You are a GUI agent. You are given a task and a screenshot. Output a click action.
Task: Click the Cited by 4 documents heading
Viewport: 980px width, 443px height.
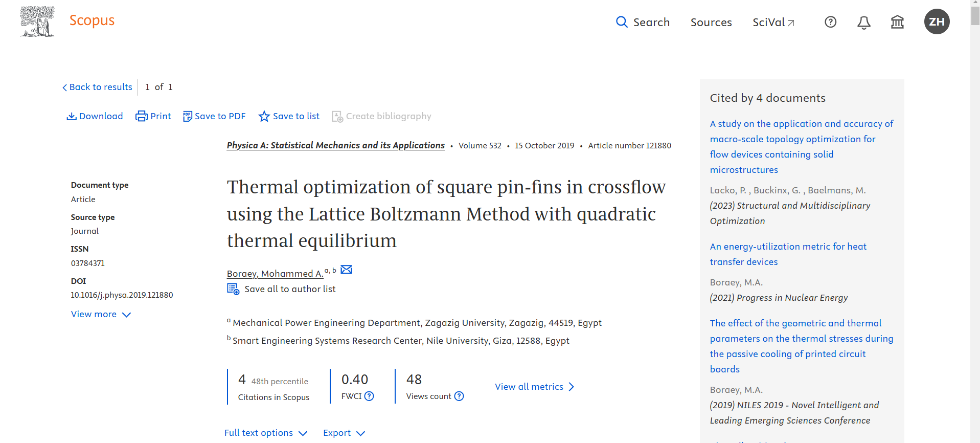pos(767,98)
